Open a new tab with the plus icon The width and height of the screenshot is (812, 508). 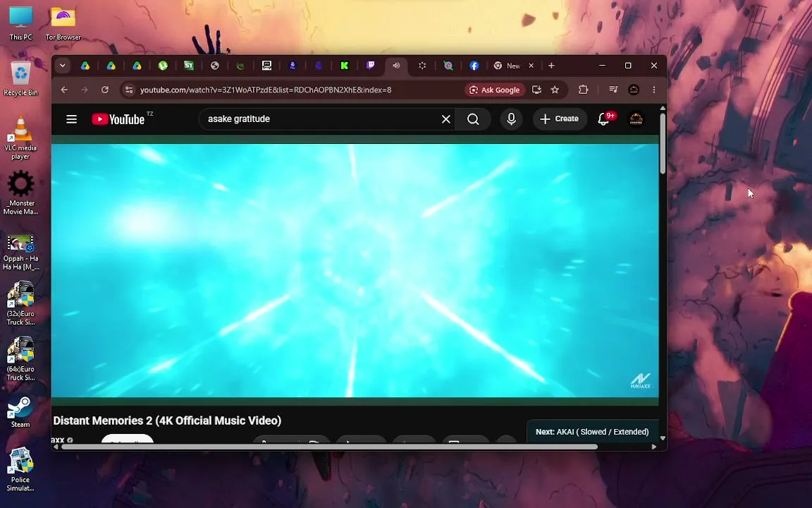[551, 66]
